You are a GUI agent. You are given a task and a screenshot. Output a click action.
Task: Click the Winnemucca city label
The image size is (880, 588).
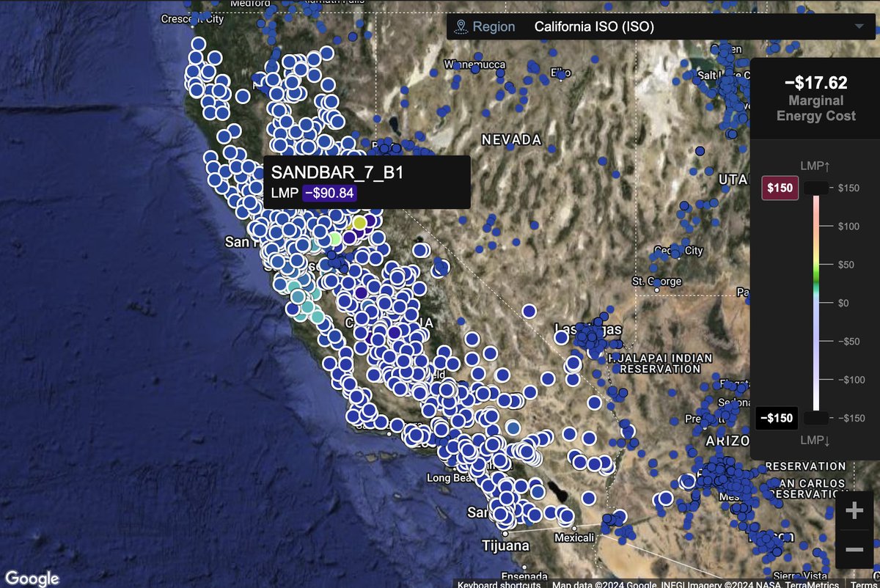pyautogui.click(x=475, y=65)
